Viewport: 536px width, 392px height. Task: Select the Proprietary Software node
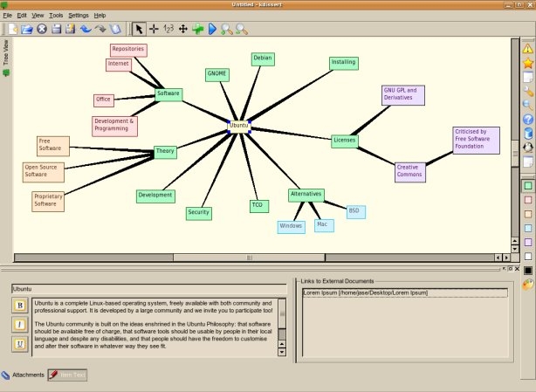48,202
